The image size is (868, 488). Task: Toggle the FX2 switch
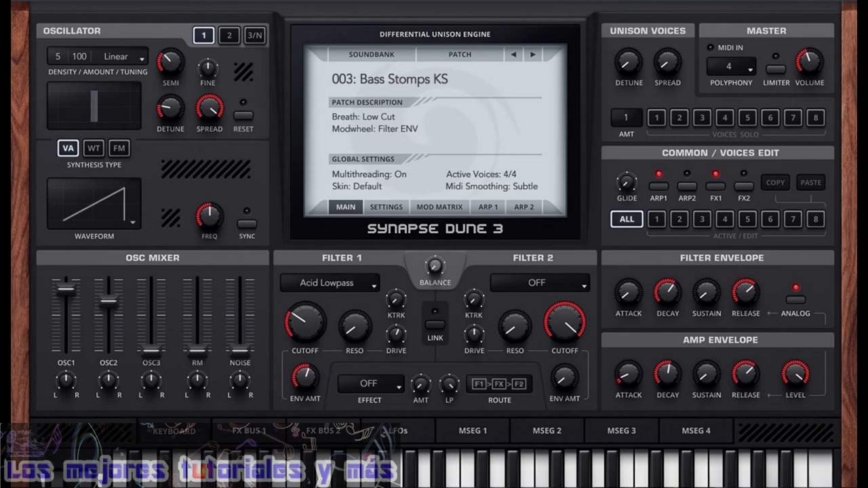744,186
